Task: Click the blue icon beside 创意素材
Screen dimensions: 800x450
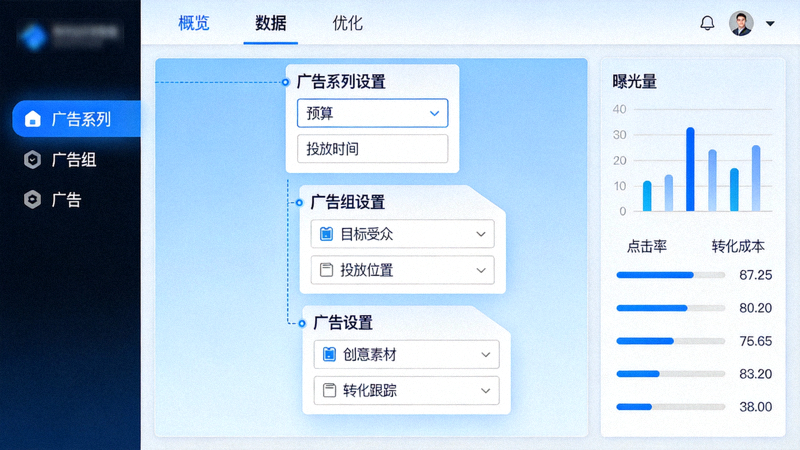Action: click(330, 354)
